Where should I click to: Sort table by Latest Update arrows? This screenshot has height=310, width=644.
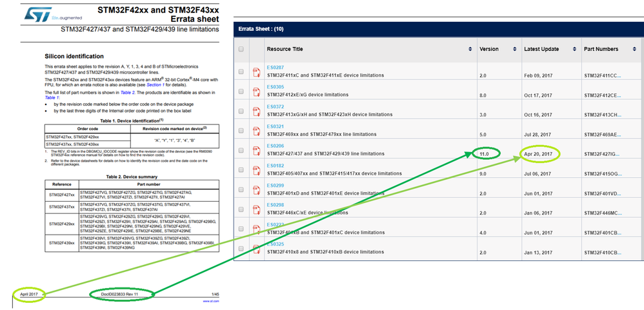(574, 49)
